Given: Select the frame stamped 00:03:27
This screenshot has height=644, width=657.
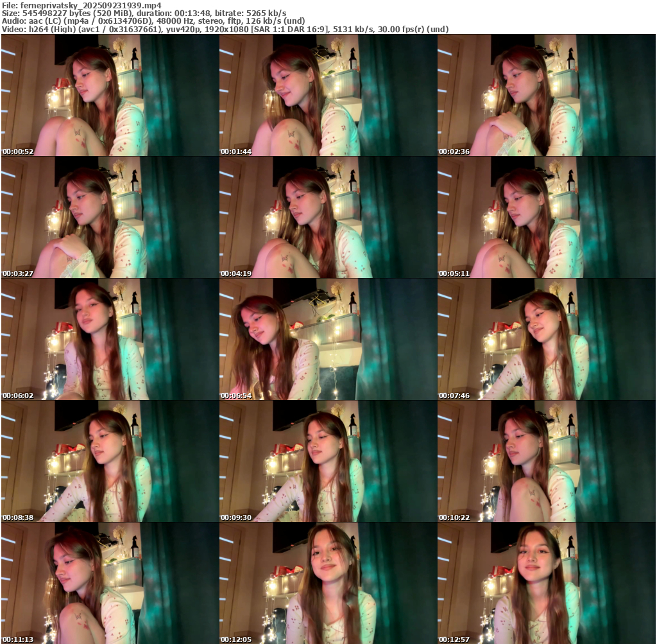Looking at the screenshot, I should (x=110, y=217).
